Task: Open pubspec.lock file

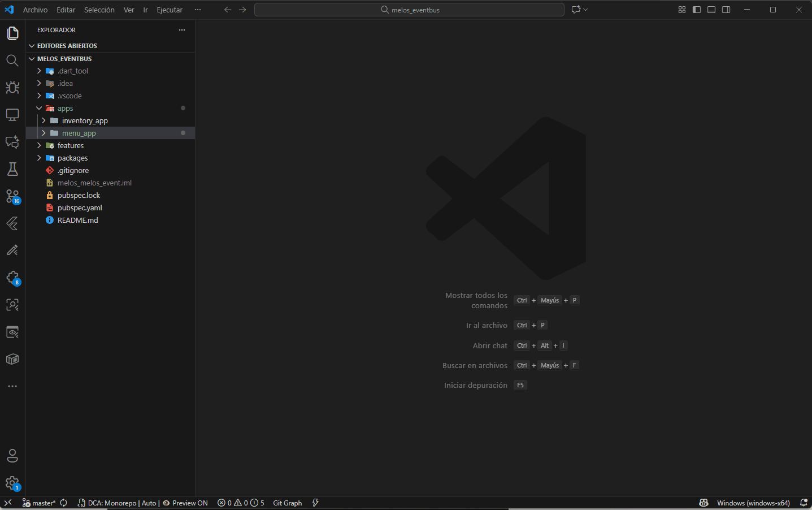Action: coord(110,196)
